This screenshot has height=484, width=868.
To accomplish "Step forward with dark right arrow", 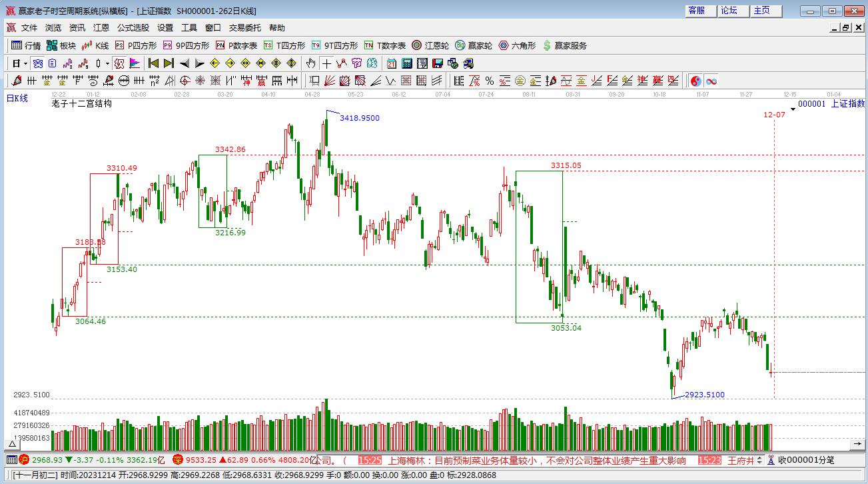I will 199,63.
